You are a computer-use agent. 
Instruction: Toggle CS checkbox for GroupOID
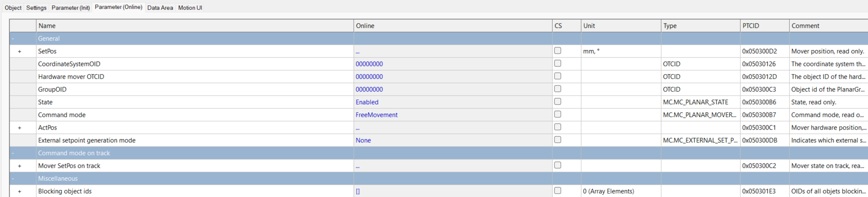557,89
